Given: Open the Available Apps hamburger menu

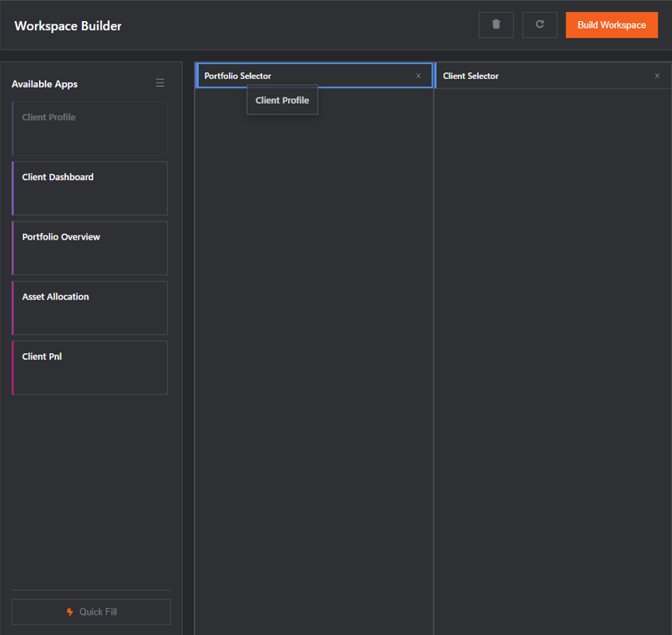Looking at the screenshot, I should tap(160, 83).
